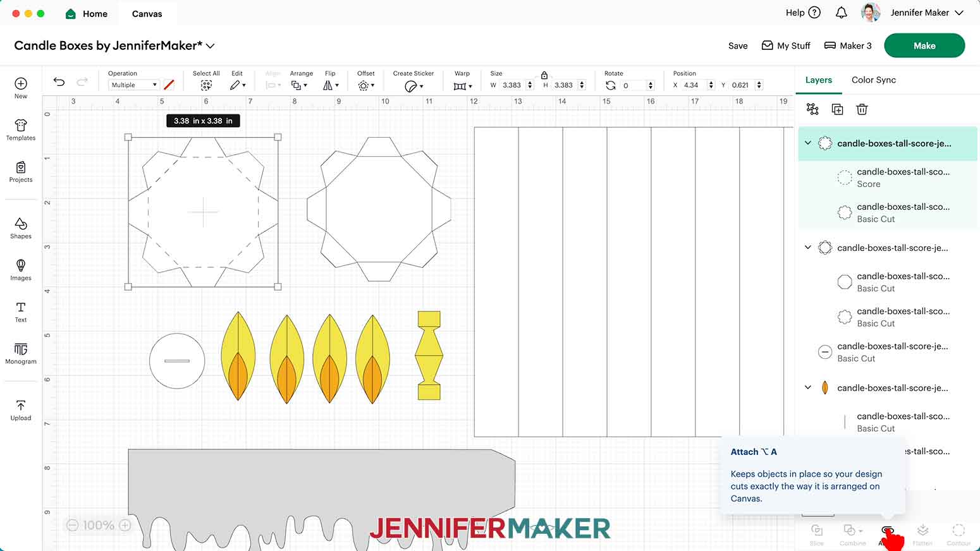Open the Help menu

[x=803, y=13]
